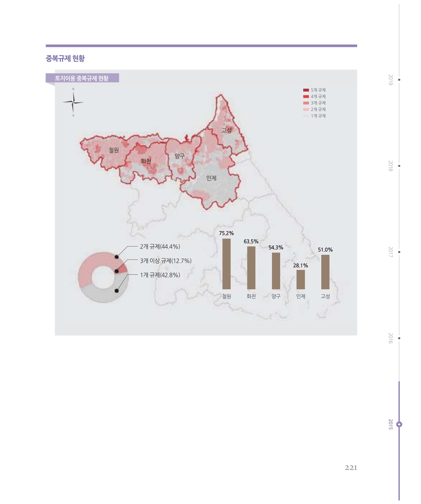Screen dimensions: 421x504
Task: Click the 인제 axis label under bar chart
Action: pos(301,296)
